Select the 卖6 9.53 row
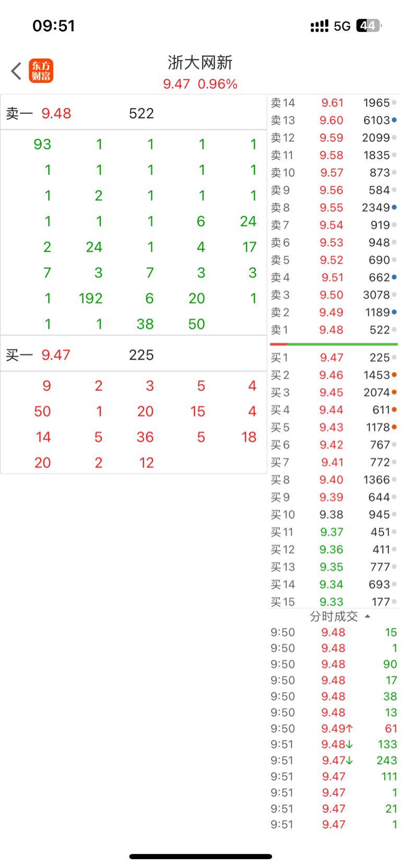This screenshot has width=401, height=868. coord(334,243)
